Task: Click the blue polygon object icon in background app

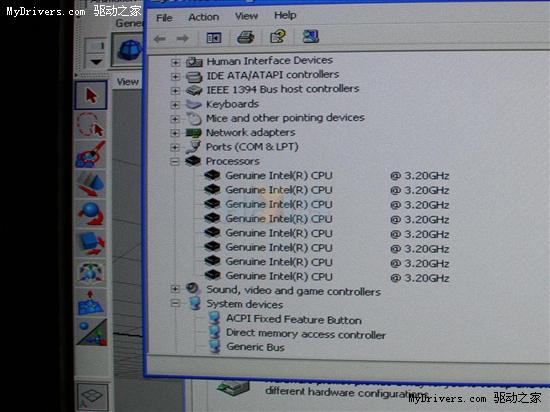Action: click(x=129, y=49)
